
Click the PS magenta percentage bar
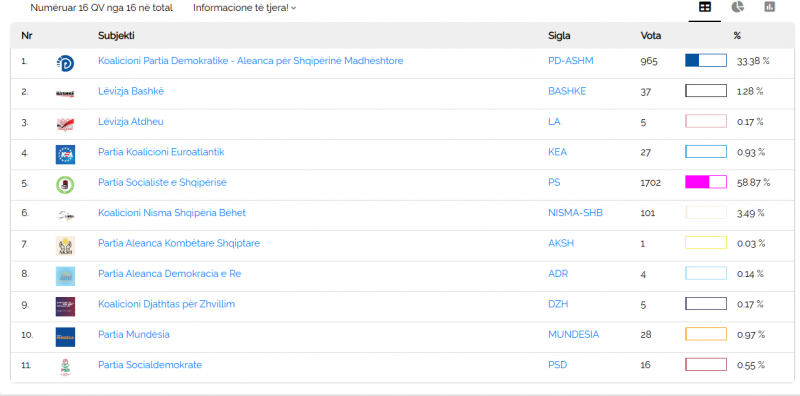[706, 182]
